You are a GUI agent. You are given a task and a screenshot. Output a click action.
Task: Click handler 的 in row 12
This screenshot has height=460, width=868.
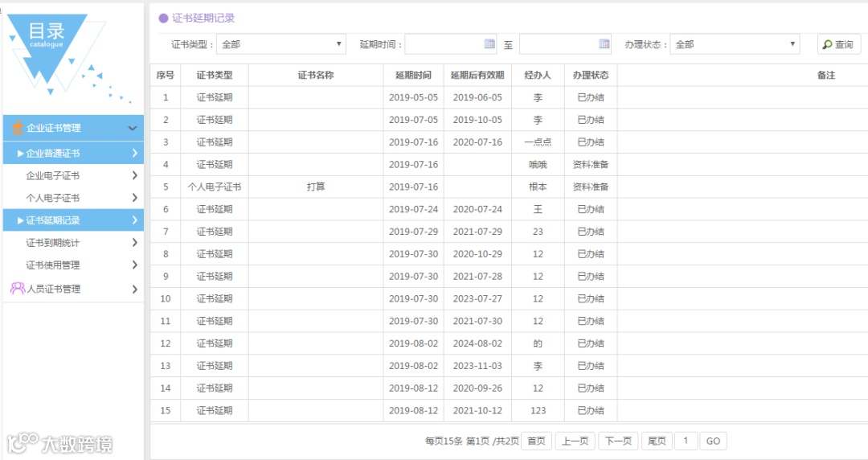click(538, 343)
